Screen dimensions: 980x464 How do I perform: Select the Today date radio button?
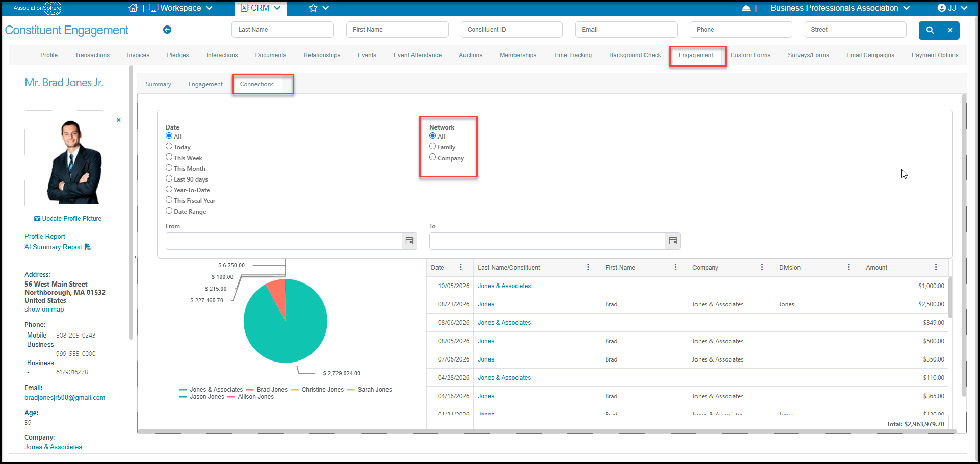coord(169,146)
